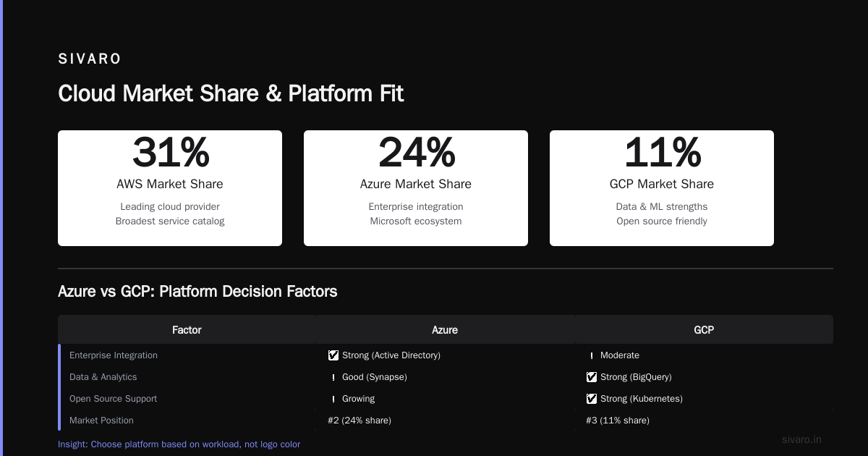The image size is (868, 456).
Task: Select the Data & Analytics row label
Action: (103, 377)
